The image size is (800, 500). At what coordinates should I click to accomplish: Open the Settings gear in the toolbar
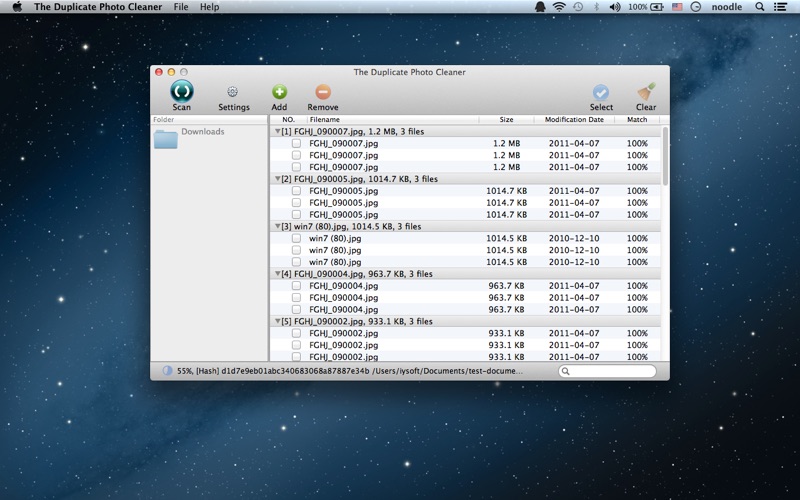[x=233, y=92]
